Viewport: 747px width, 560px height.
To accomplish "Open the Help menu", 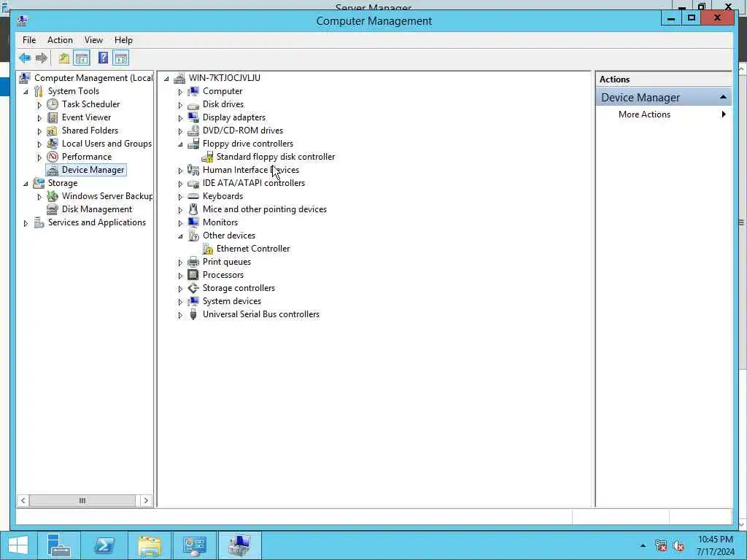I will (x=123, y=40).
